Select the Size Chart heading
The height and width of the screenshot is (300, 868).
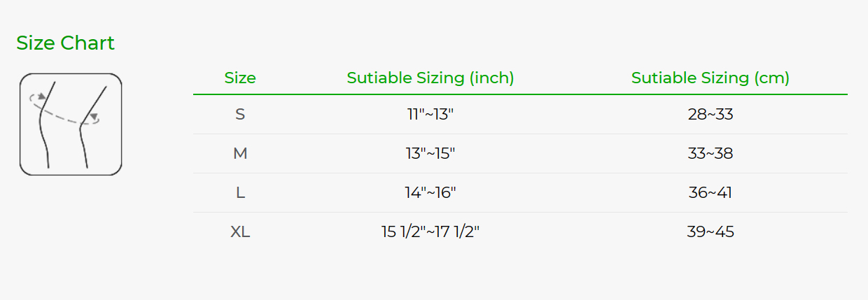[65, 43]
